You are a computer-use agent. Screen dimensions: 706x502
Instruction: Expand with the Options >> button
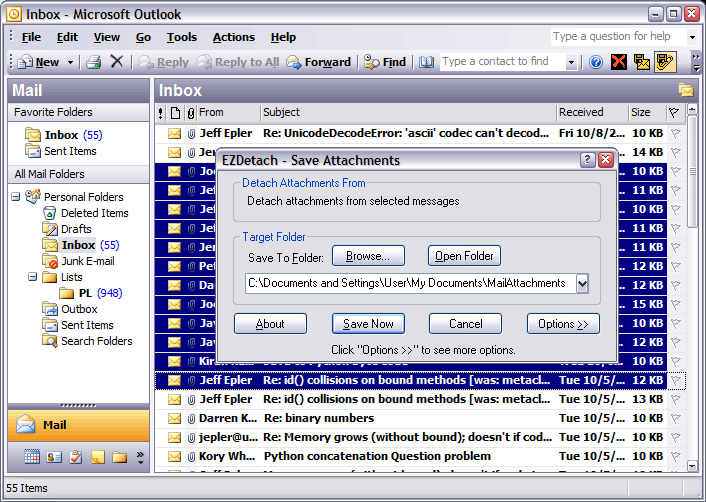pyautogui.click(x=563, y=324)
